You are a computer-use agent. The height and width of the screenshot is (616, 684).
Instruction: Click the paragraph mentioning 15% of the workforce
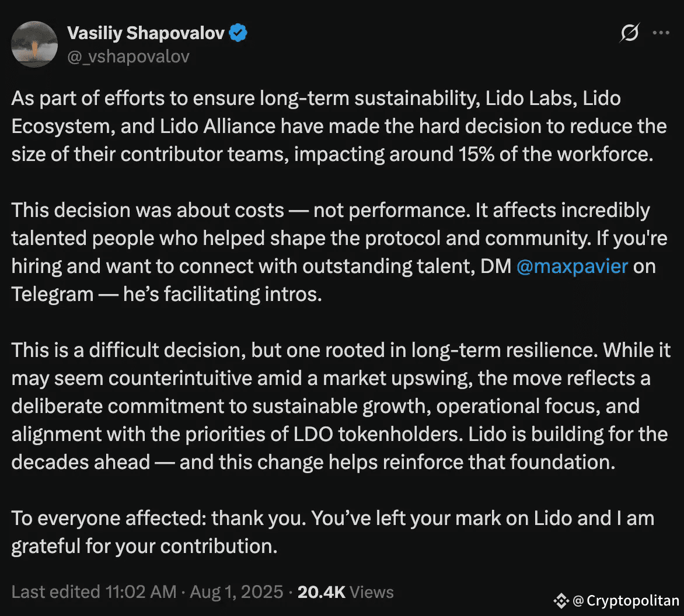tap(339, 127)
